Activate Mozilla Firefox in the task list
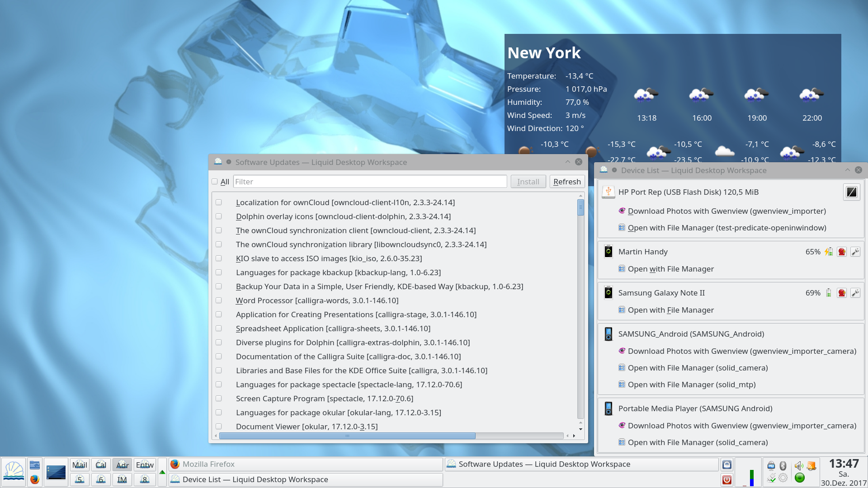 pos(306,465)
